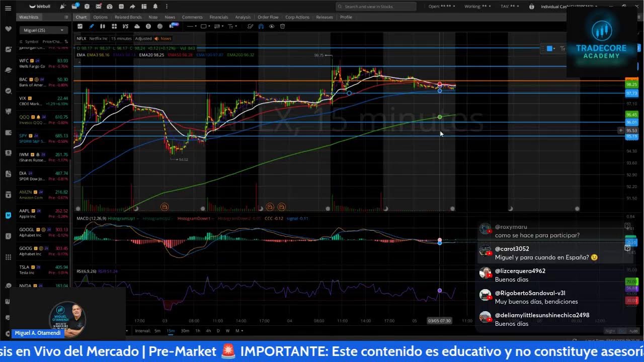Click the cloud icon in chart toolbar
Screen dimensions: 644x362
click(137, 26)
